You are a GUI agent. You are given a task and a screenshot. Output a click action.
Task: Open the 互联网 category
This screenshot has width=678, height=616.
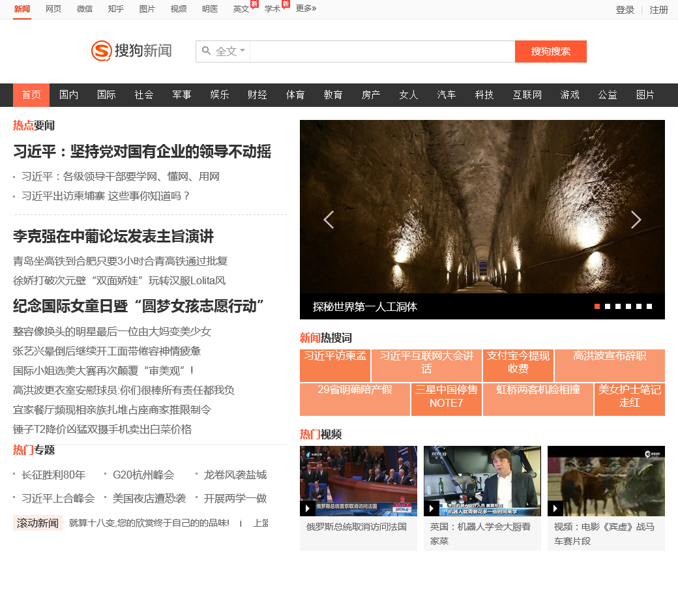click(x=527, y=95)
